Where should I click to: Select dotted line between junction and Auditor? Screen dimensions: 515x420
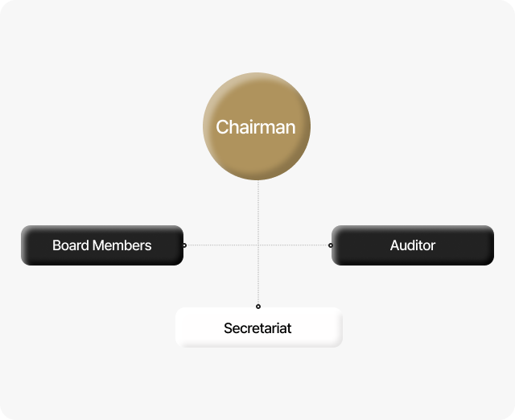pyautogui.click(x=295, y=245)
